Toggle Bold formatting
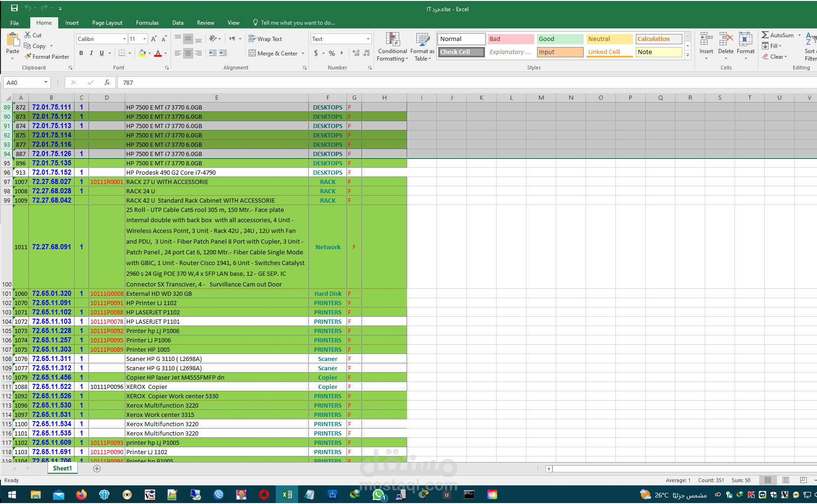This screenshot has width=817, height=504. (81, 53)
